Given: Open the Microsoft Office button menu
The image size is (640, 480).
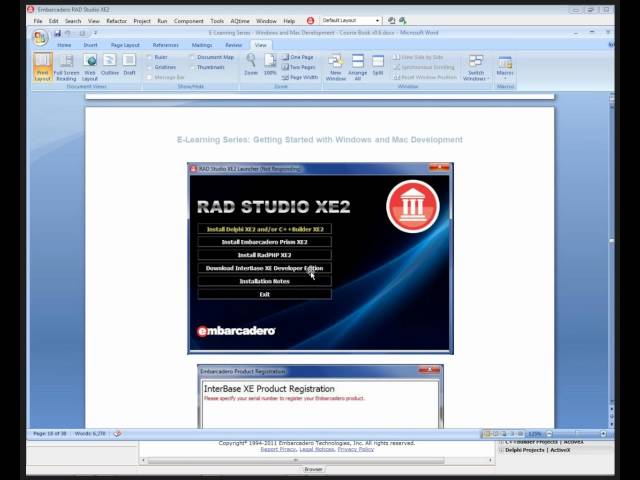Looking at the screenshot, I should click(x=40, y=38).
